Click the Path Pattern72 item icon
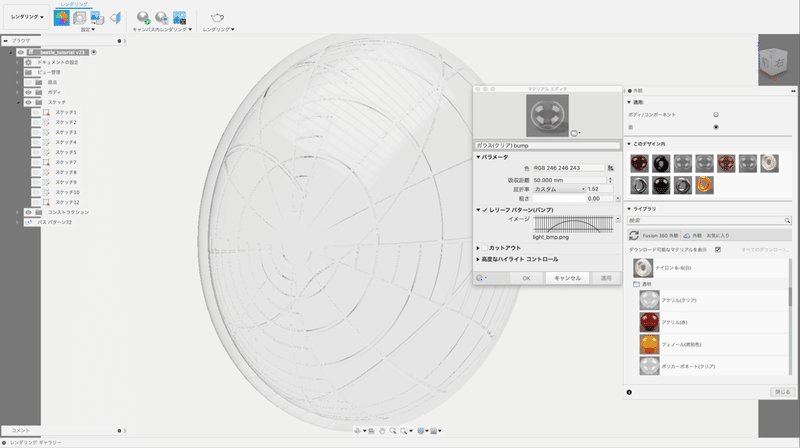This screenshot has height=448, width=800. pyautogui.click(x=29, y=222)
